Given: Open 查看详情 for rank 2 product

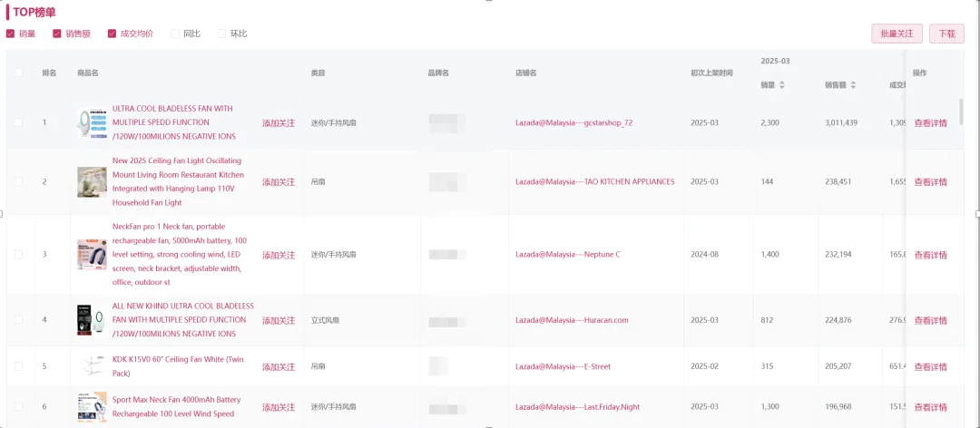Looking at the screenshot, I should [x=930, y=182].
